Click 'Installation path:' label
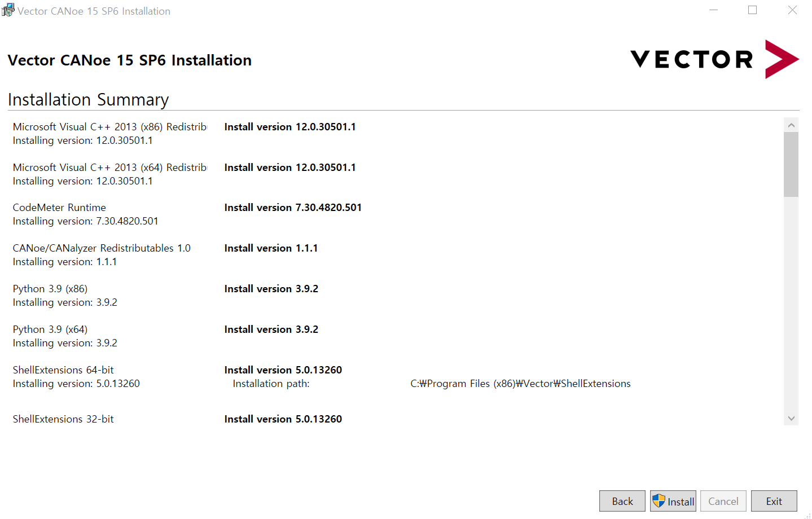This screenshot has height=519, width=812. (x=271, y=384)
